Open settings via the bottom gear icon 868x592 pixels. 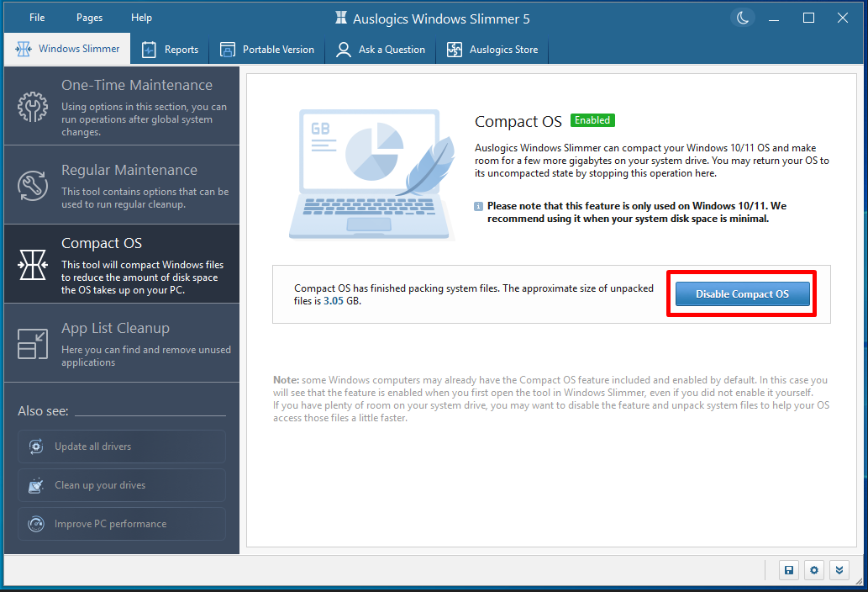click(813, 570)
